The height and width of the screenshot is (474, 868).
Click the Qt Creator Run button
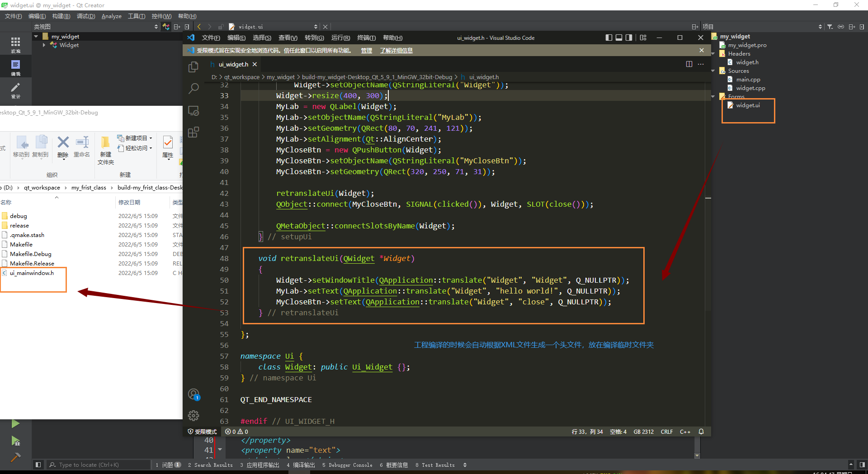[x=15, y=424]
